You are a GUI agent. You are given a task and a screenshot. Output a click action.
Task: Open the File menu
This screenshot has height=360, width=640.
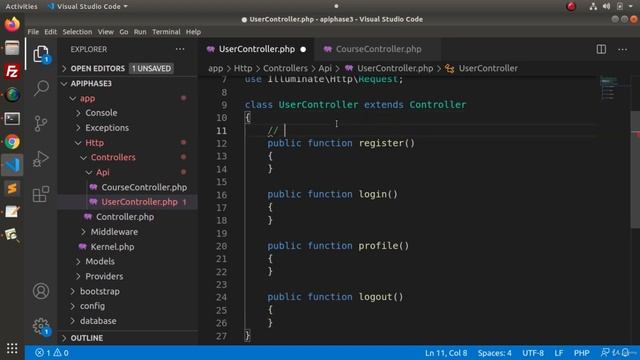pos(33,32)
